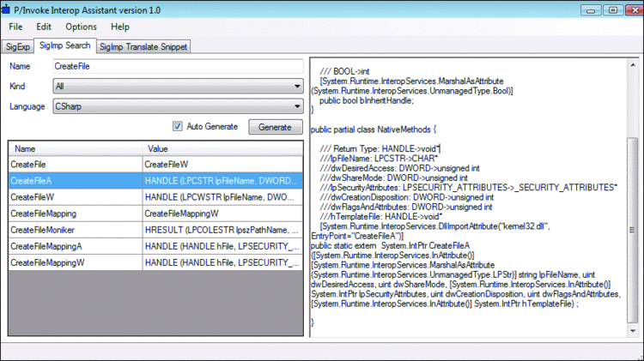Click the CreateFileMappingW value cell
Image resolution: width=644 pixels, height=361 pixels.
[222, 263]
